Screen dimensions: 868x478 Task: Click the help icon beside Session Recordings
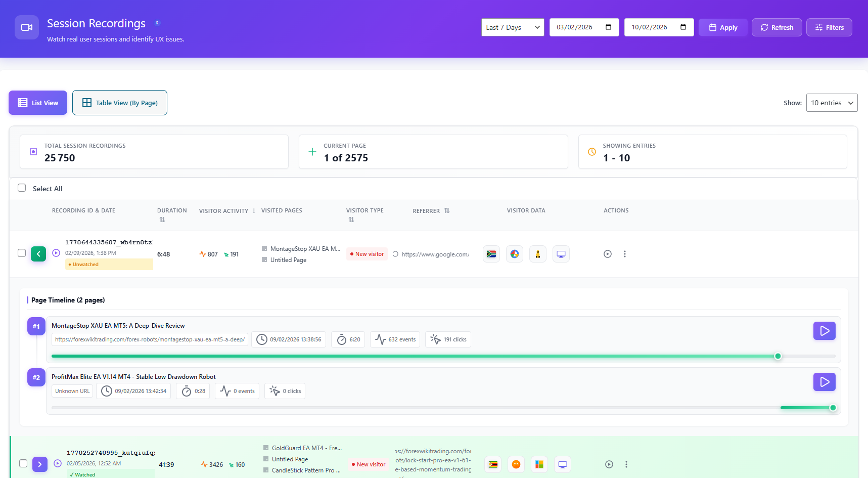coord(157,23)
